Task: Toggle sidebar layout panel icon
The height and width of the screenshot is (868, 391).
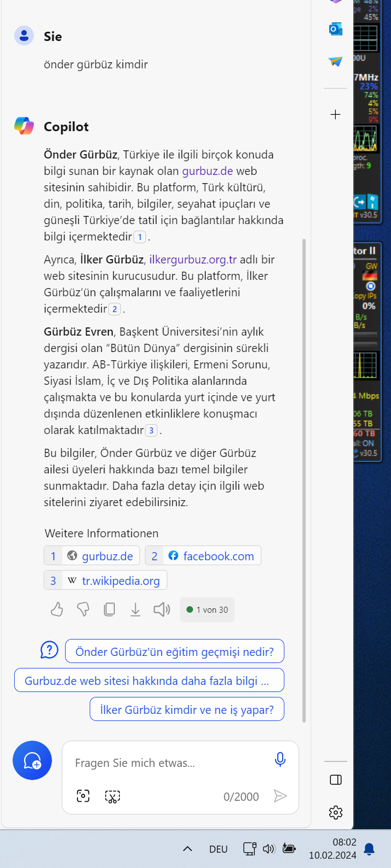Action: tap(336, 780)
